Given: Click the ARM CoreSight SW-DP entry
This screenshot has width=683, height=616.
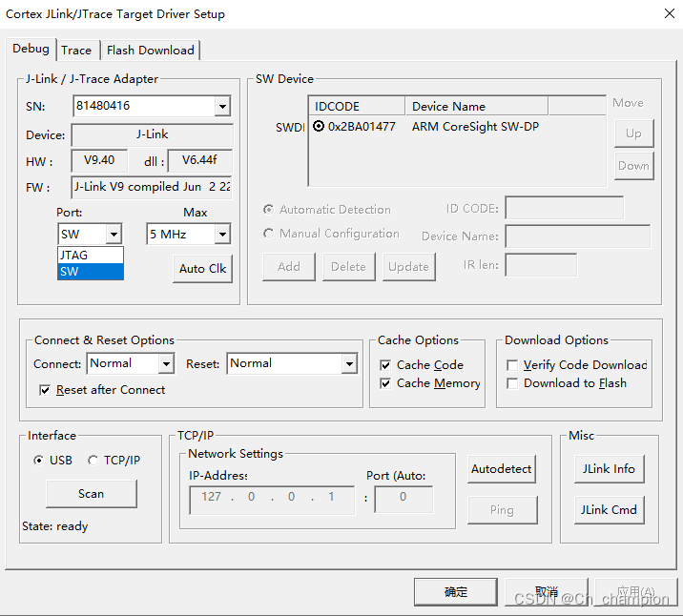Looking at the screenshot, I should (475, 126).
